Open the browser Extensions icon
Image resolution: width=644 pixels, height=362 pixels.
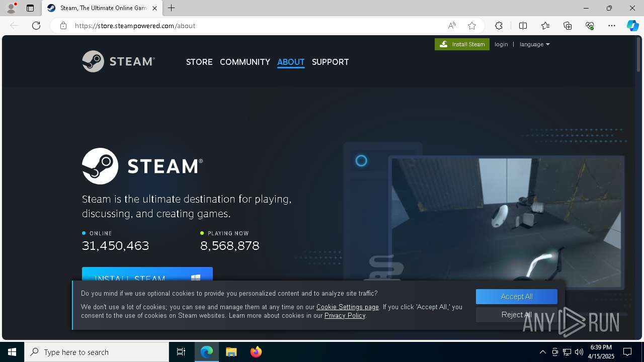pyautogui.click(x=499, y=26)
